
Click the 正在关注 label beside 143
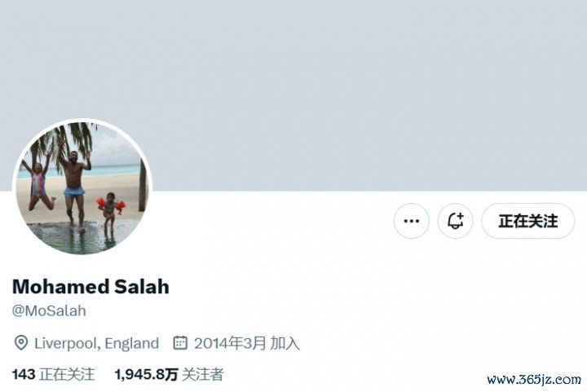[x=68, y=374]
